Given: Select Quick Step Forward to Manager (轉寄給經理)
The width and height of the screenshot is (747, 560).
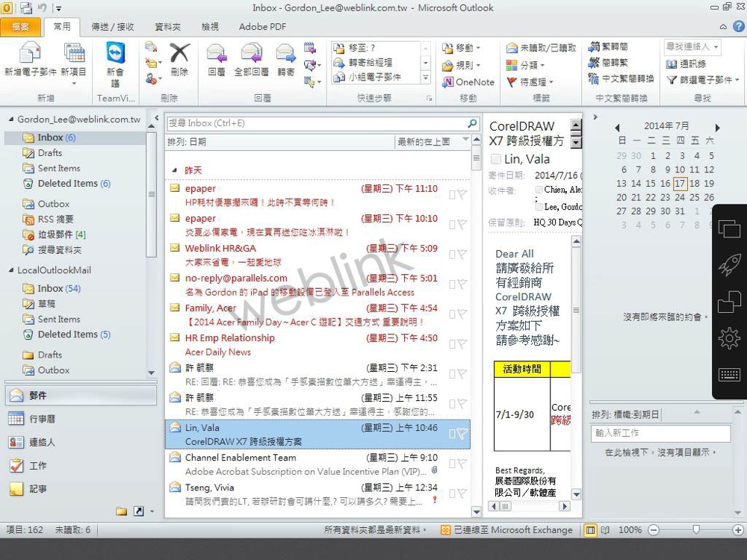Looking at the screenshot, I should pos(376,63).
